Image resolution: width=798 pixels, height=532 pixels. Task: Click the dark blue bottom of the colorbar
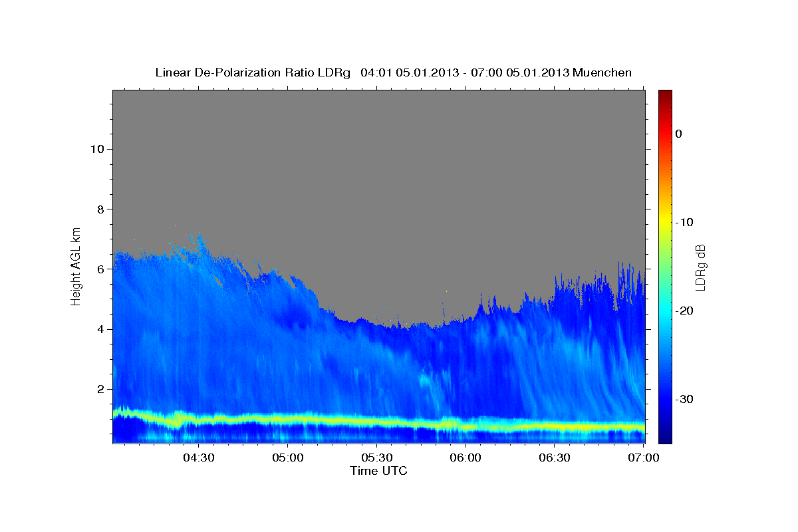click(x=665, y=436)
